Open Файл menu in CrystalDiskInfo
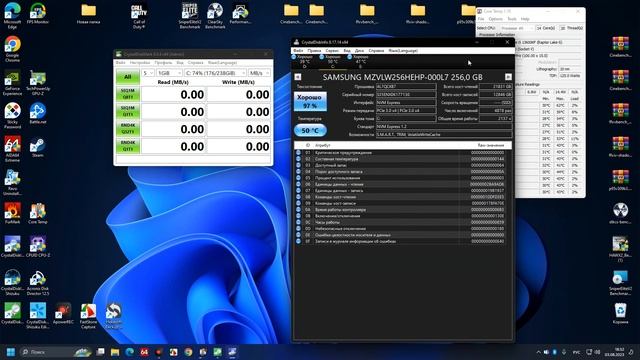This screenshot has width=640, height=360. pyautogui.click(x=298, y=51)
